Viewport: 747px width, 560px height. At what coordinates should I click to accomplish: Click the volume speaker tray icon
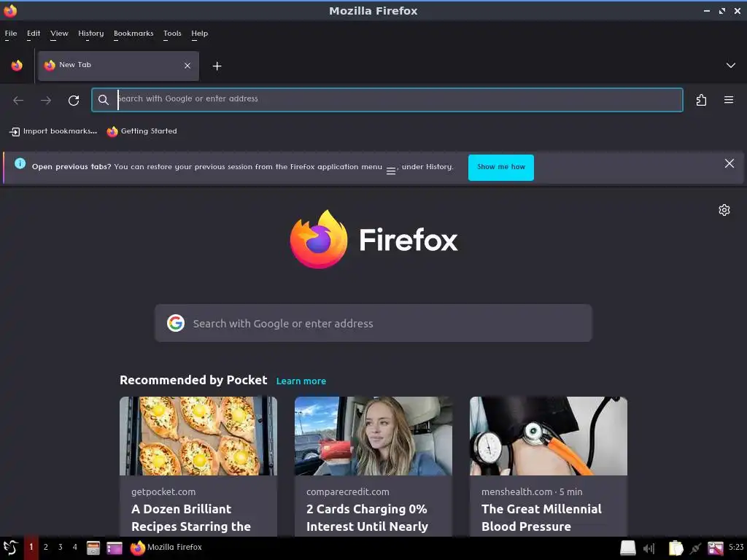coord(649,548)
